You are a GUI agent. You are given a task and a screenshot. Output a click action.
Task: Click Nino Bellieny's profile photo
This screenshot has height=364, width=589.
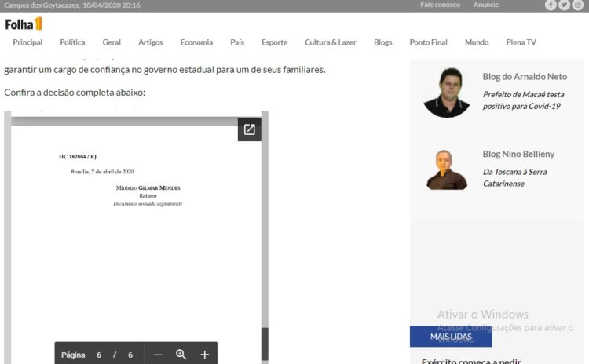[447, 170]
